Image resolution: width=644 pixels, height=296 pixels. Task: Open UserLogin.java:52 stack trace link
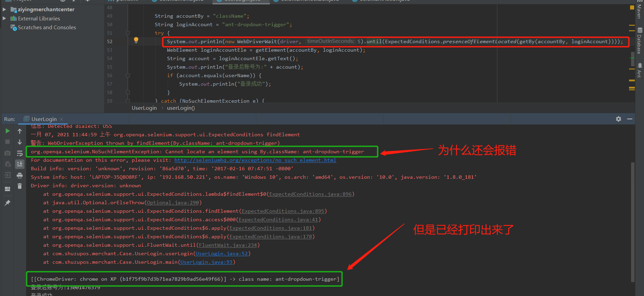(x=222, y=254)
